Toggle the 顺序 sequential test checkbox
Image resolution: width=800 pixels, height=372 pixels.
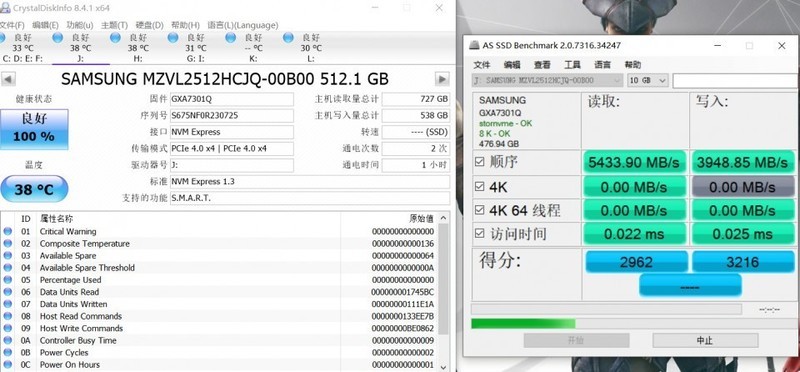[480, 162]
